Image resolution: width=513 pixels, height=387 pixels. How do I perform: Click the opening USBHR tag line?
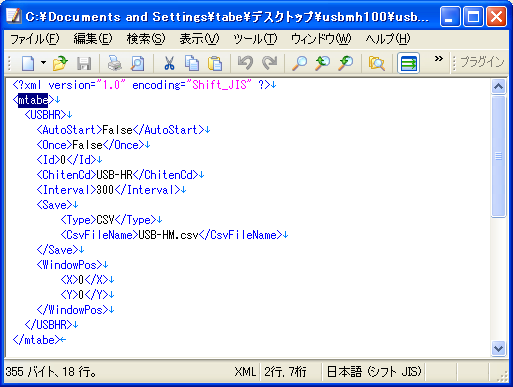coord(48,115)
